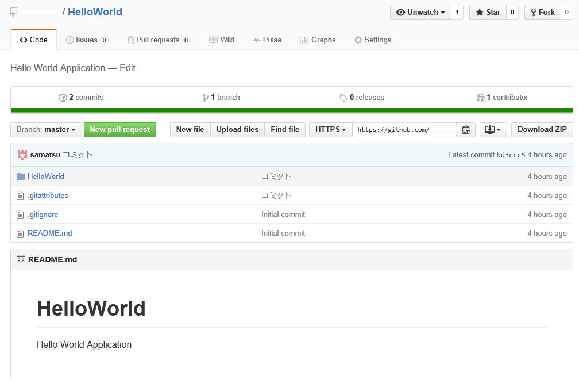Click the HelloWorld repository title link

pyautogui.click(x=95, y=12)
